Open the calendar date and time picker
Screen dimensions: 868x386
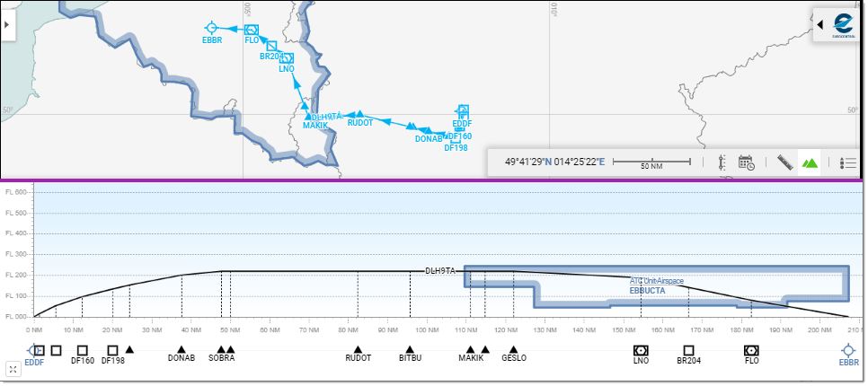(x=746, y=162)
